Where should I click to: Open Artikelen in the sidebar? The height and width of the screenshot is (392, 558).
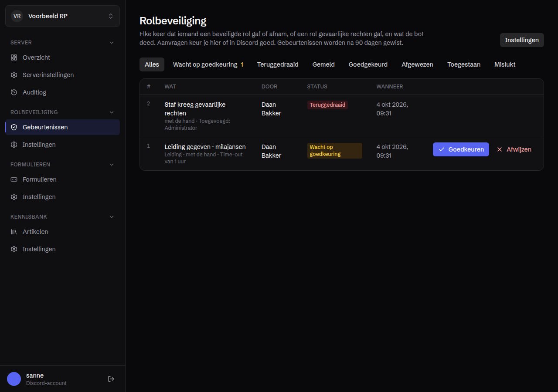[x=62, y=232]
